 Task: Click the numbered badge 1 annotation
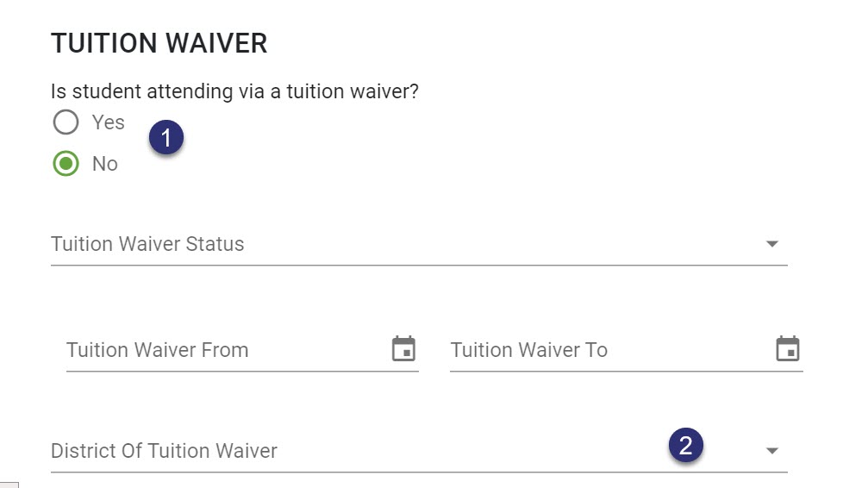[x=166, y=137]
